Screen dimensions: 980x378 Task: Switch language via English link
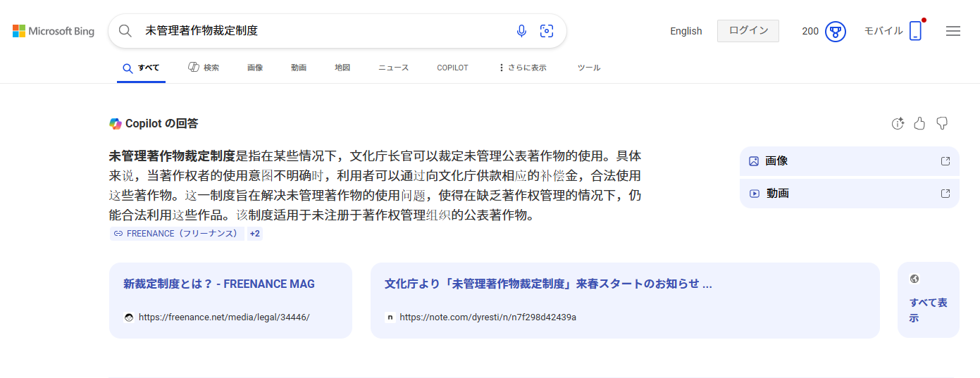pos(686,31)
